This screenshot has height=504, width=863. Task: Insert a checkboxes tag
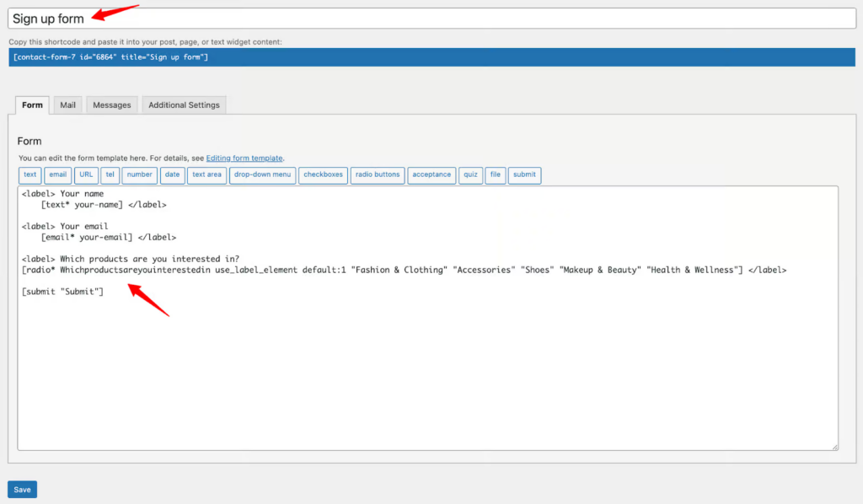(323, 175)
